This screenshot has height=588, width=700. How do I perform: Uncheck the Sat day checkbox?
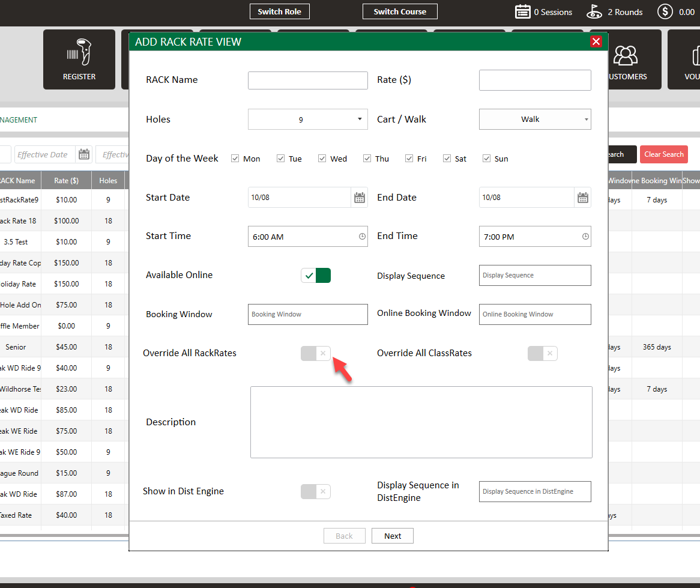coord(447,159)
